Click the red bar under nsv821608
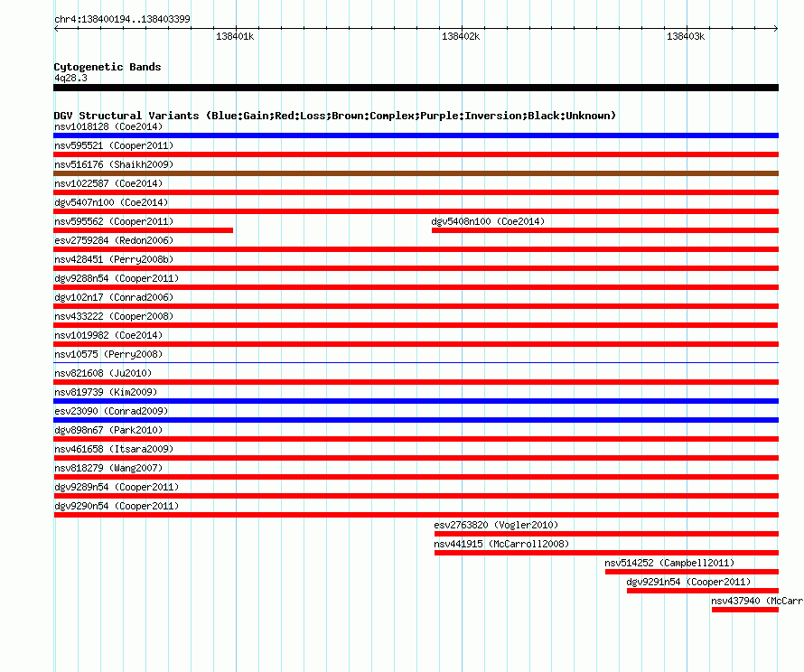Screen dimensions: 804x672 (x=416, y=382)
